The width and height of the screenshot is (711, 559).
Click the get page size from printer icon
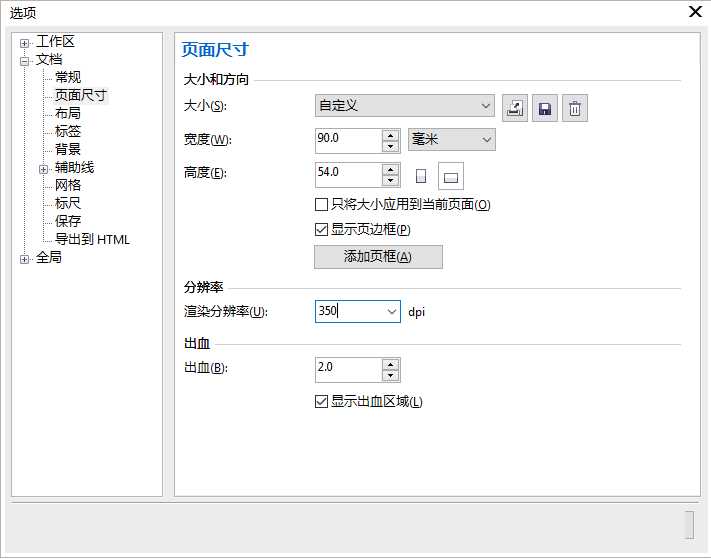coord(515,108)
